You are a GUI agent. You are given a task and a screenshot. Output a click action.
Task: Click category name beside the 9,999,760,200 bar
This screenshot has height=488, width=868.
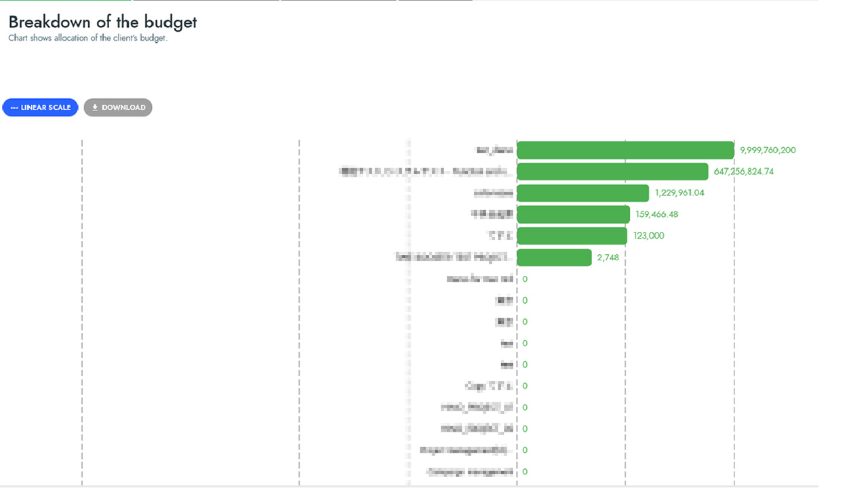494,150
